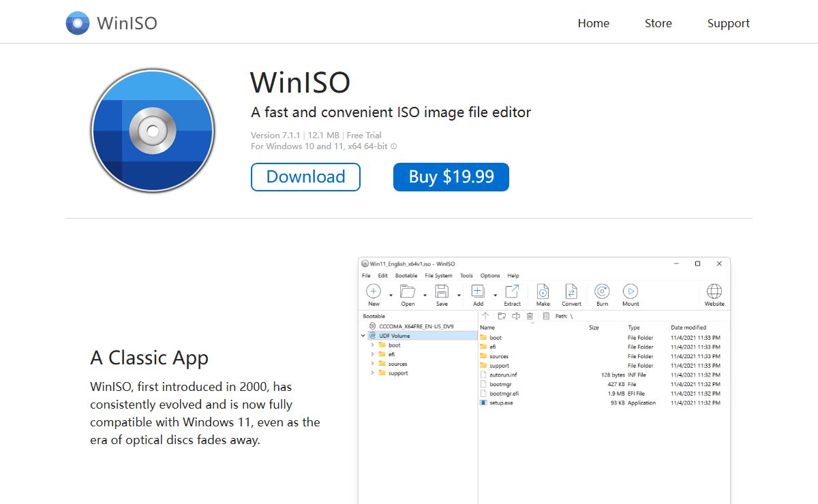
Task: Click the setup.exe application file icon
Action: (483, 403)
